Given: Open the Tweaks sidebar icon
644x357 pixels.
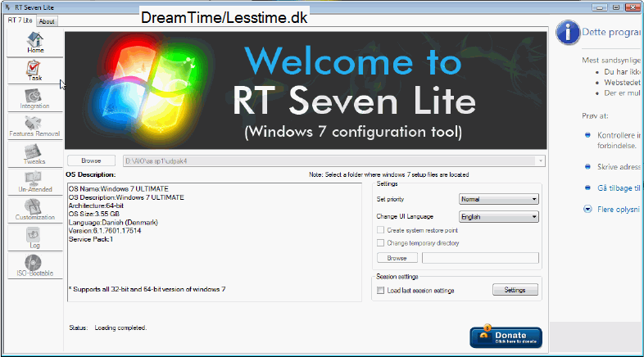Looking at the screenshot, I should pyautogui.click(x=35, y=154).
